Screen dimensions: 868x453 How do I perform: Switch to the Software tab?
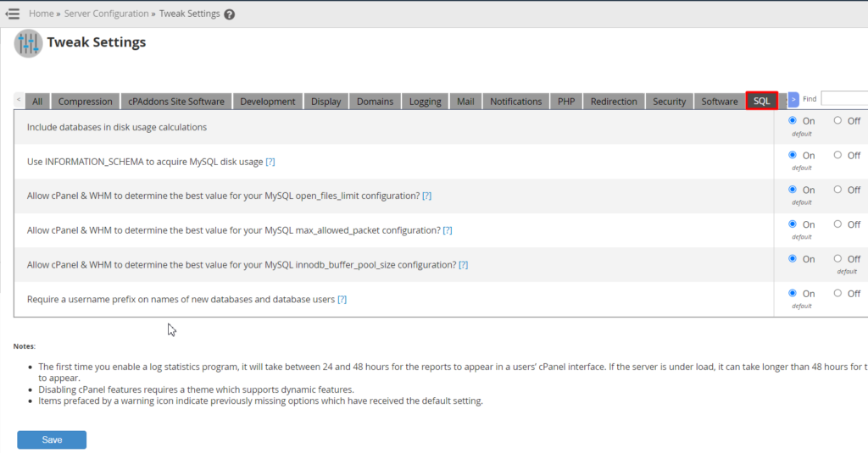pyautogui.click(x=720, y=102)
